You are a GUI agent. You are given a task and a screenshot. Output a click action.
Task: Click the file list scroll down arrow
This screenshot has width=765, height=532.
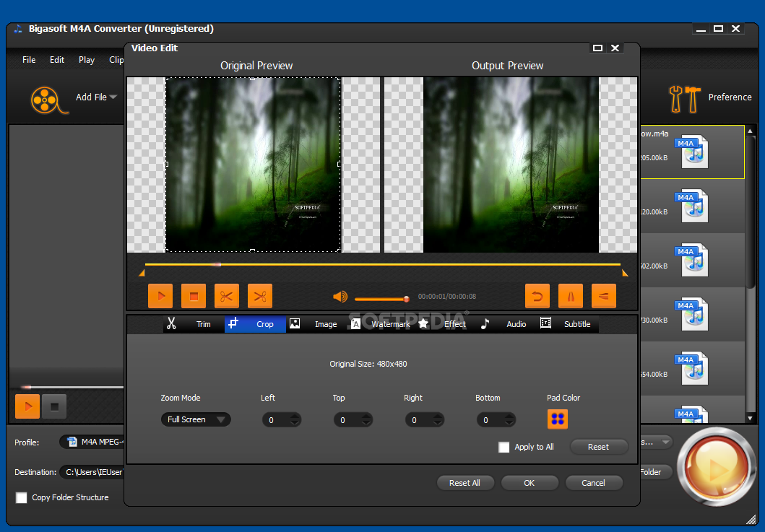pos(751,418)
